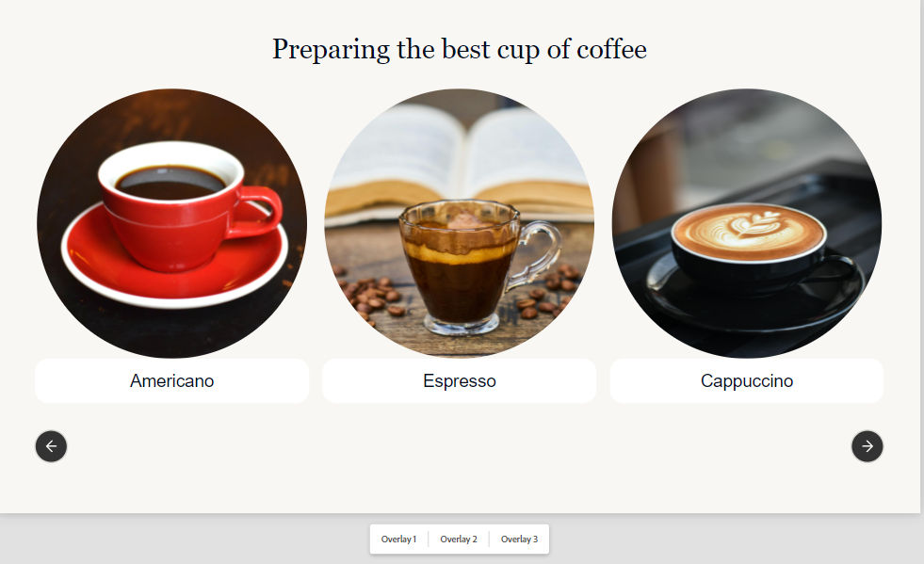
Task: Click the Cappuccino label button
Action: tap(747, 380)
